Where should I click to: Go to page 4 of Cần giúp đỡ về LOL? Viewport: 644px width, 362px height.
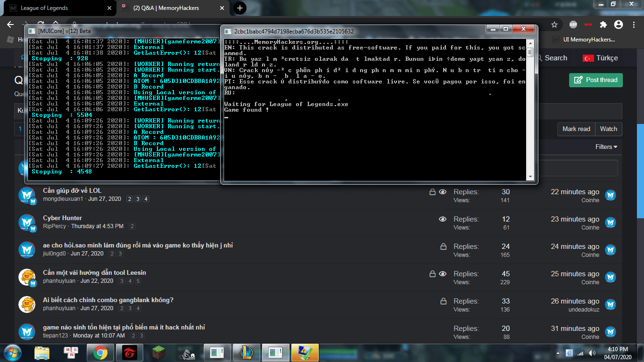(146, 199)
